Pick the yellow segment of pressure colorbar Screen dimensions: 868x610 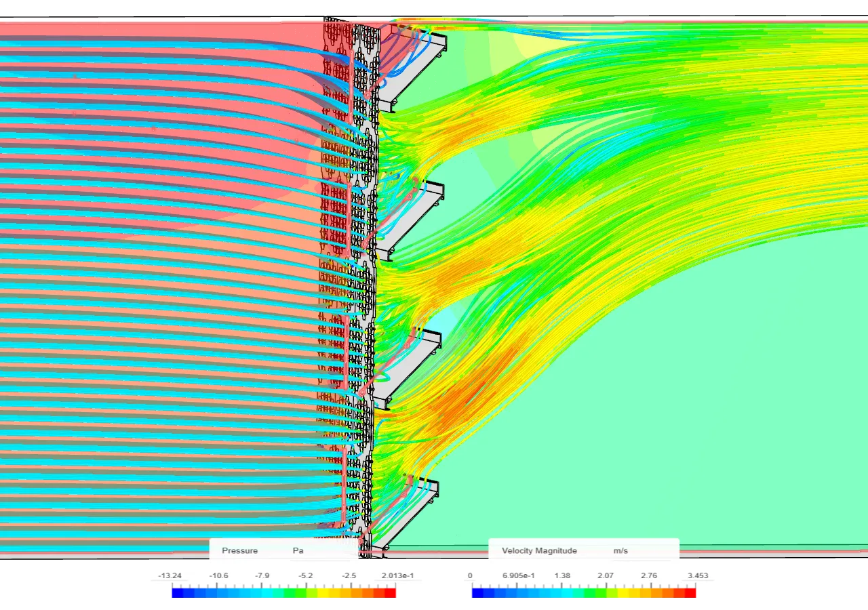pos(321,593)
